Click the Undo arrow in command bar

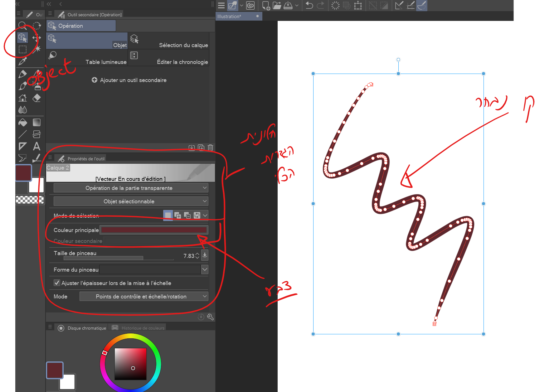pos(309,5)
